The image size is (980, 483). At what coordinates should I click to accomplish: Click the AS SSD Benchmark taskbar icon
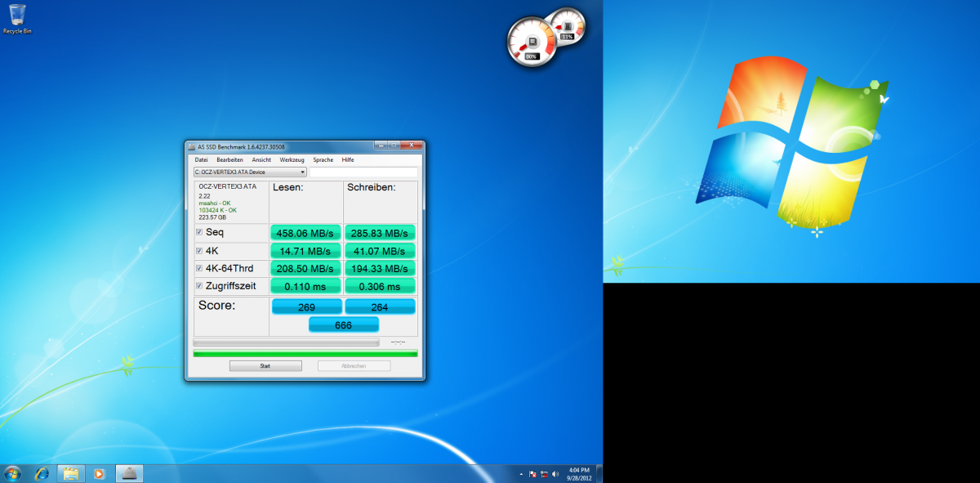(x=130, y=473)
